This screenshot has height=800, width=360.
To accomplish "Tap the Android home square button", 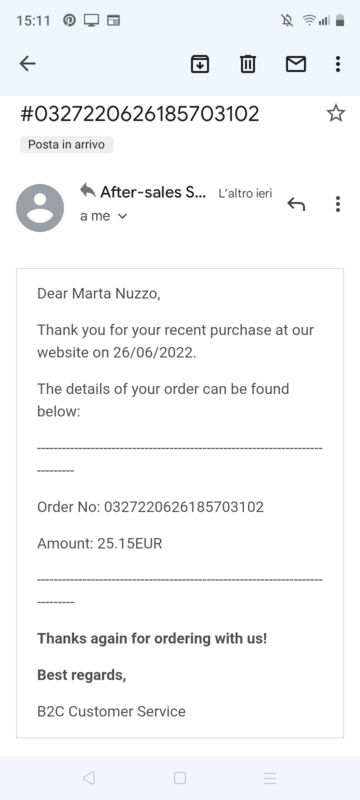I will pyautogui.click(x=179, y=778).
